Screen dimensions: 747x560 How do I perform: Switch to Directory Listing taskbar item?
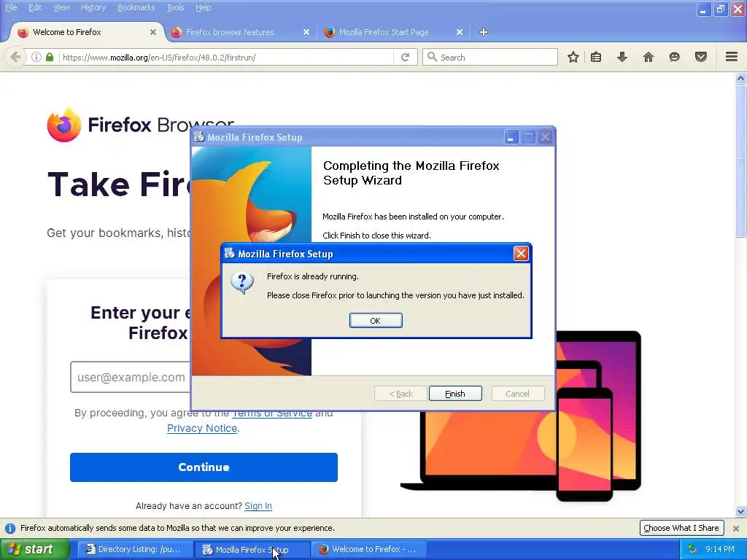pos(134,549)
